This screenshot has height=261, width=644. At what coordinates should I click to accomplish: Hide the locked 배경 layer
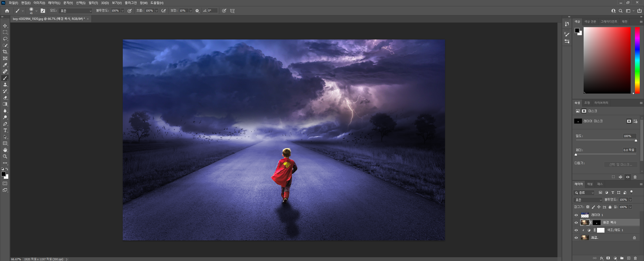coord(576,238)
